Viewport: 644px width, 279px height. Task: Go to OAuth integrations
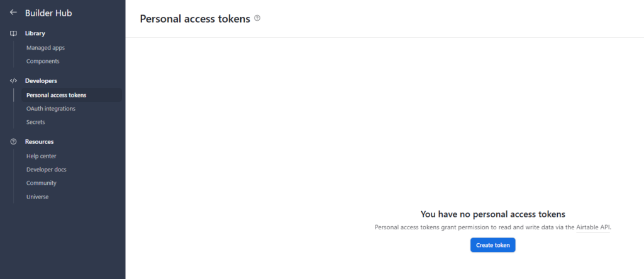pyautogui.click(x=51, y=109)
